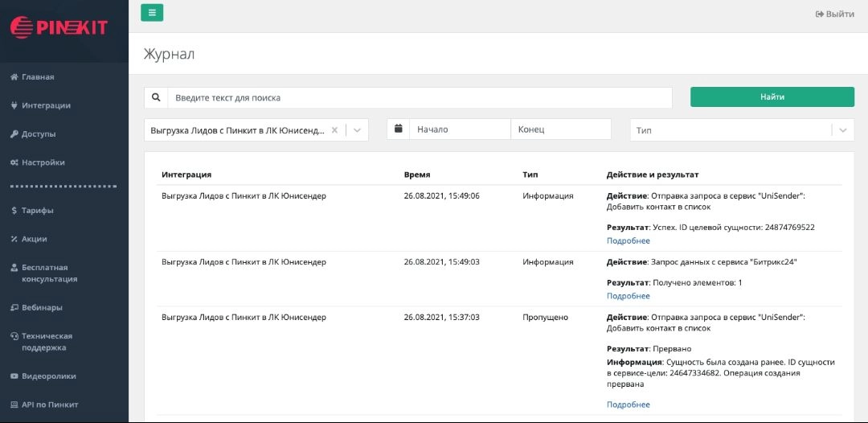
Task: Open Техническая поддержка in the sidebar
Action: (x=47, y=342)
